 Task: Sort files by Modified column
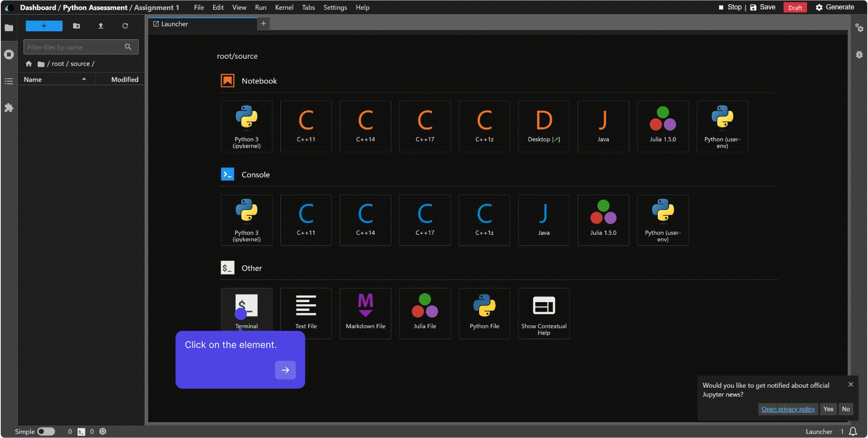pyautogui.click(x=120, y=79)
